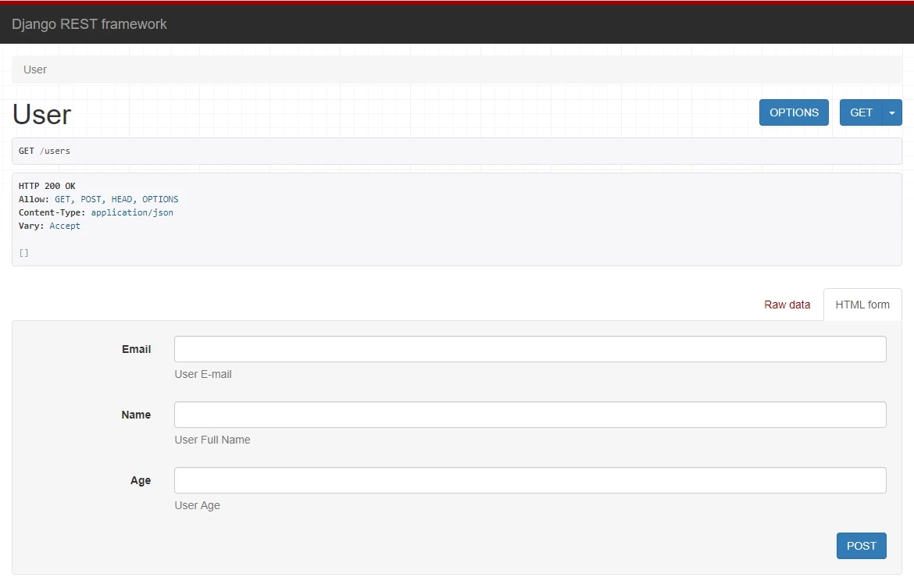
Task: Click the Django REST framework navbar brand
Action: [x=89, y=24]
